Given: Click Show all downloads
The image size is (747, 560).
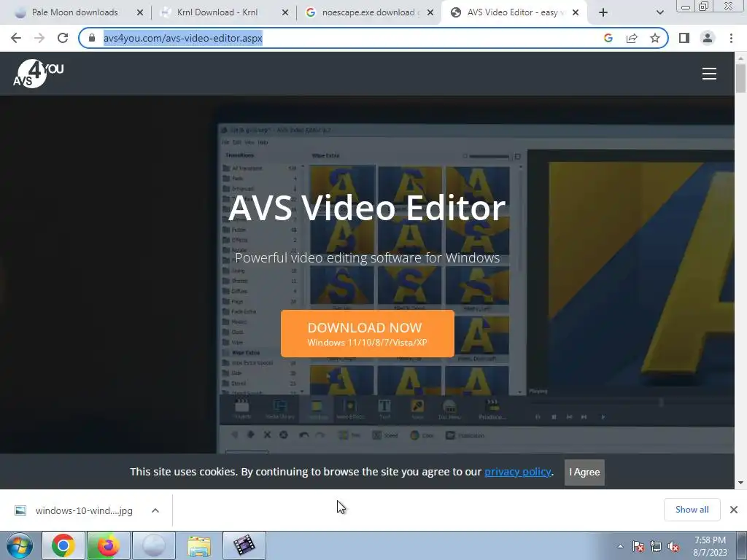Looking at the screenshot, I should pos(692,510).
